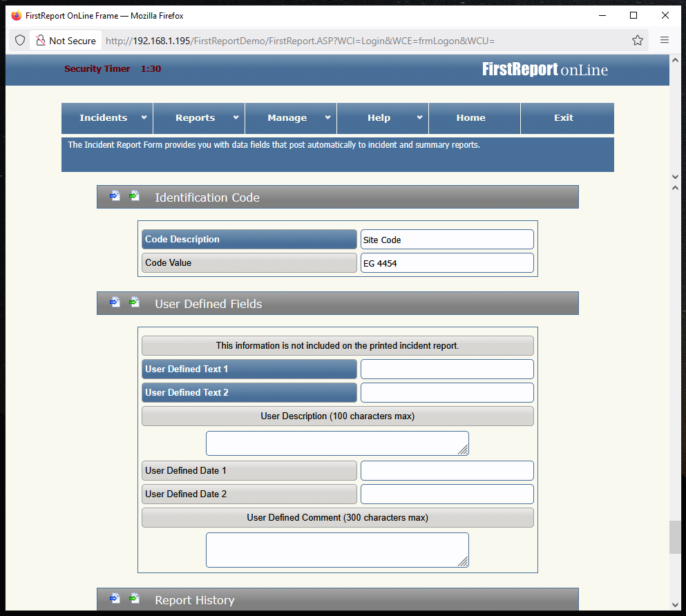Expand the Reports dropdown menu
The height and width of the screenshot is (616, 686).
point(199,118)
